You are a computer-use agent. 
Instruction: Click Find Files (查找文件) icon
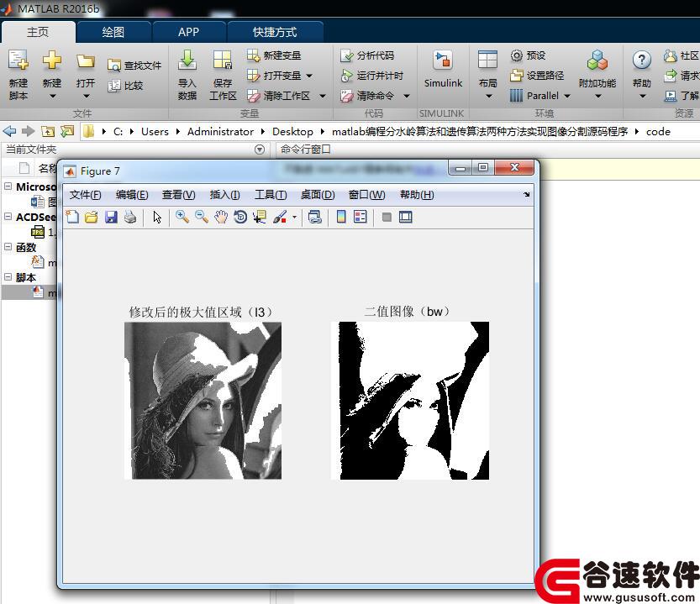[113, 66]
